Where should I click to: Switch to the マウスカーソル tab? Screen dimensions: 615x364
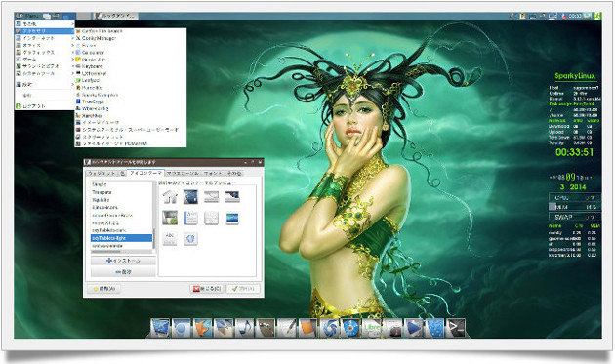pyautogui.click(x=183, y=173)
